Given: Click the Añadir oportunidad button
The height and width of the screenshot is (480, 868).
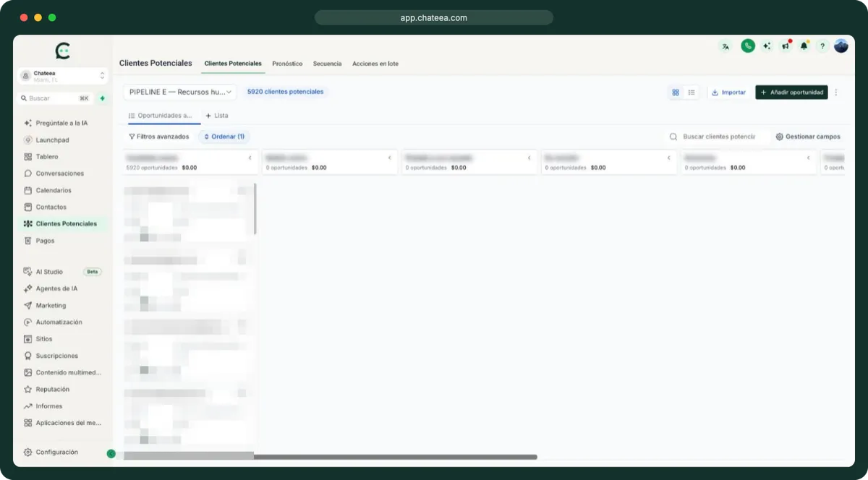Looking at the screenshot, I should coord(791,93).
